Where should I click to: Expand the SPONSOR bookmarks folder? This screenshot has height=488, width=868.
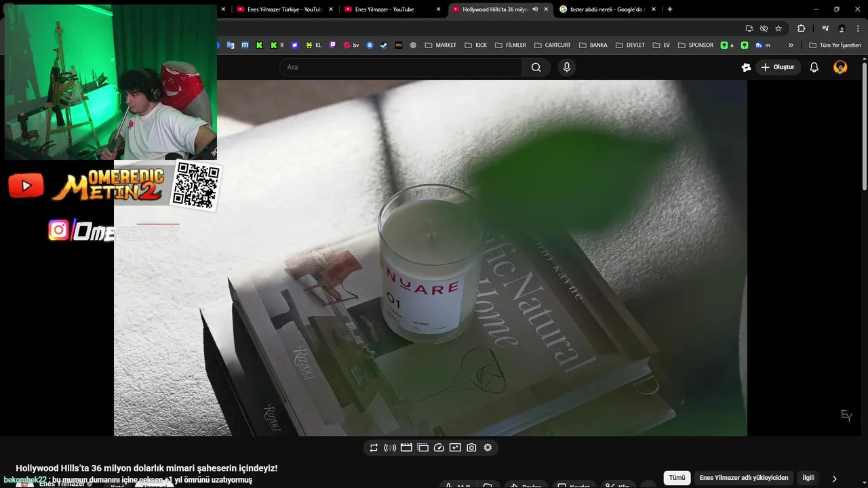point(695,45)
